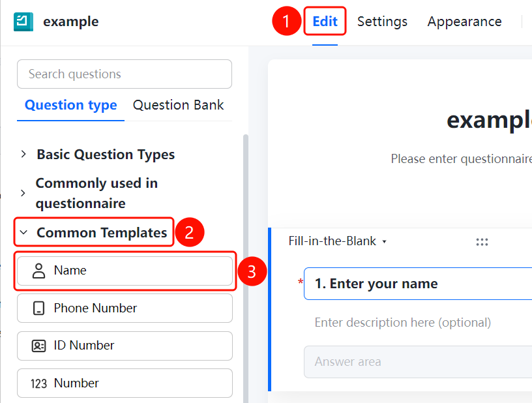Click the six-dot drag handle icon
Screen dimensions: 532x403
click(482, 242)
